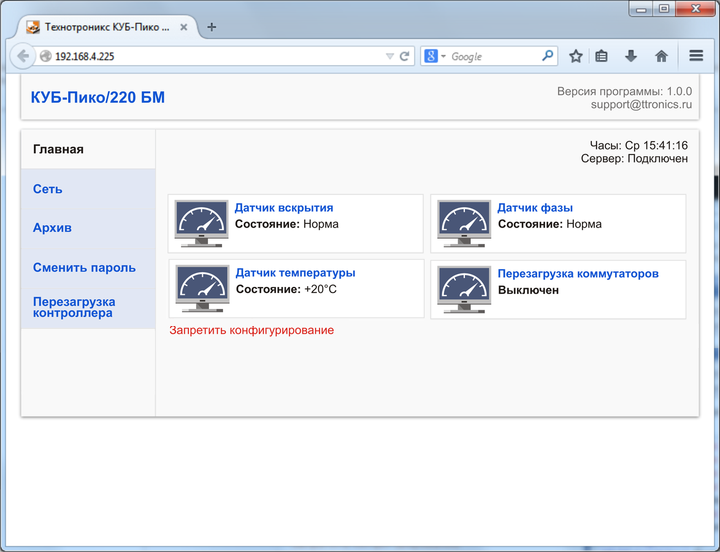Open the downloads arrow icon

631,56
